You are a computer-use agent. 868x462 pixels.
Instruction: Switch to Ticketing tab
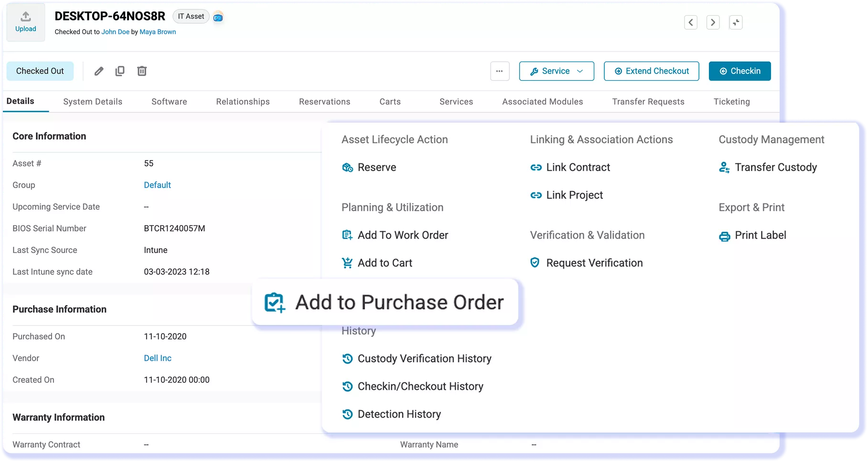coord(732,102)
